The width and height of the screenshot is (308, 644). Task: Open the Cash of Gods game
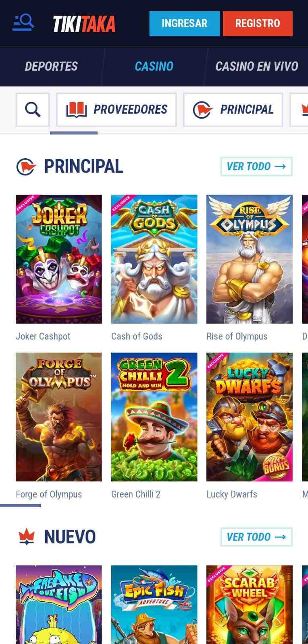point(154,259)
